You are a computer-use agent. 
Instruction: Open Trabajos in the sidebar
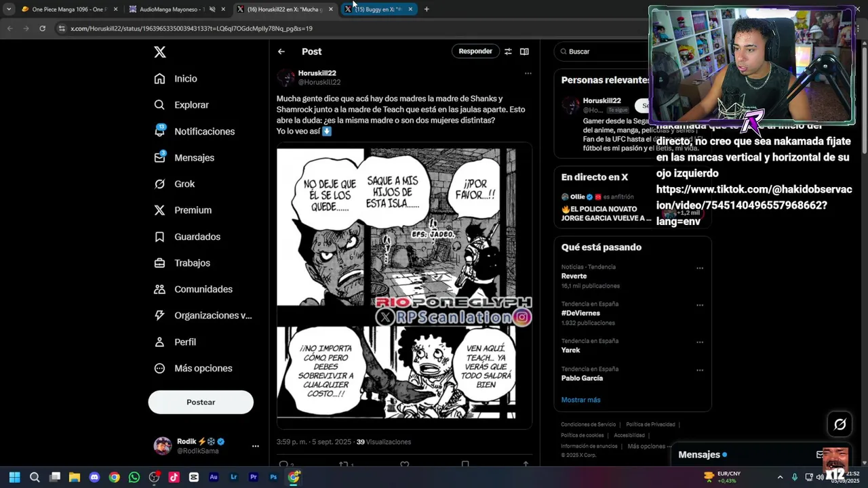coord(182,263)
